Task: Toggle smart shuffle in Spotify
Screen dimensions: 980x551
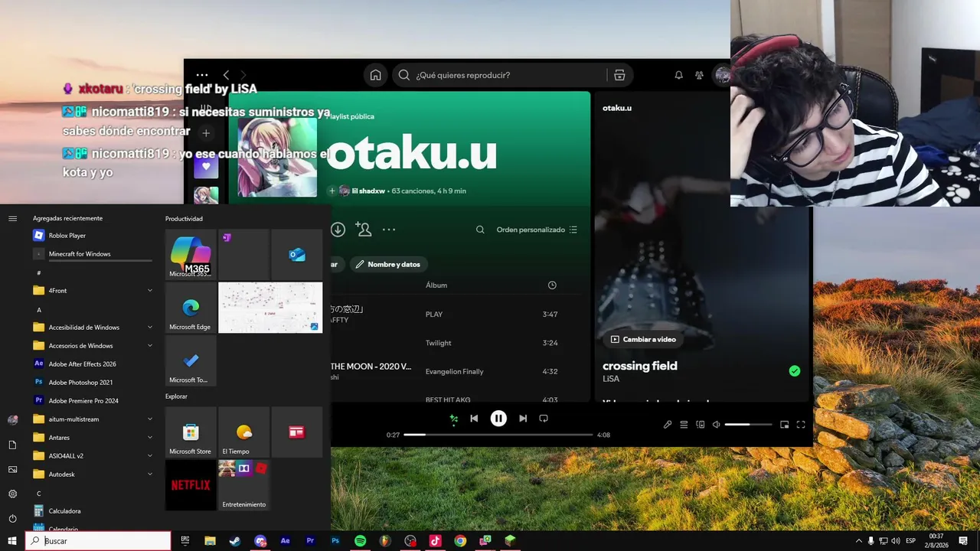Action: click(x=453, y=419)
